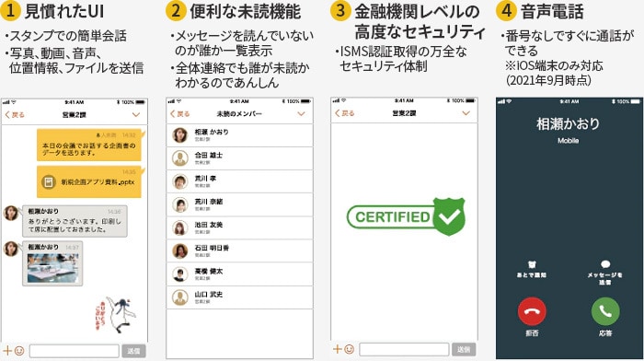This screenshot has height=361, width=644.
Task: Tap the avatar of 荒川 孝 in the unread list
Action: coord(180,181)
